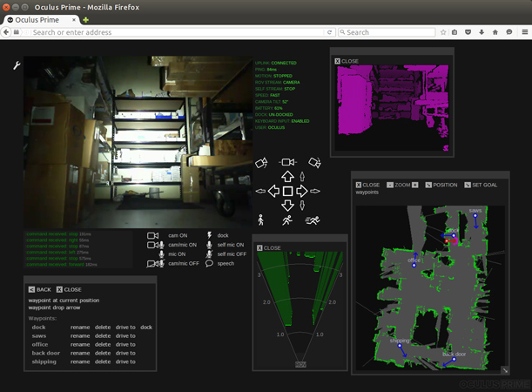This screenshot has height=392, width=532.
Task: Click the shipping waypoint marker on map
Action: click(x=400, y=346)
